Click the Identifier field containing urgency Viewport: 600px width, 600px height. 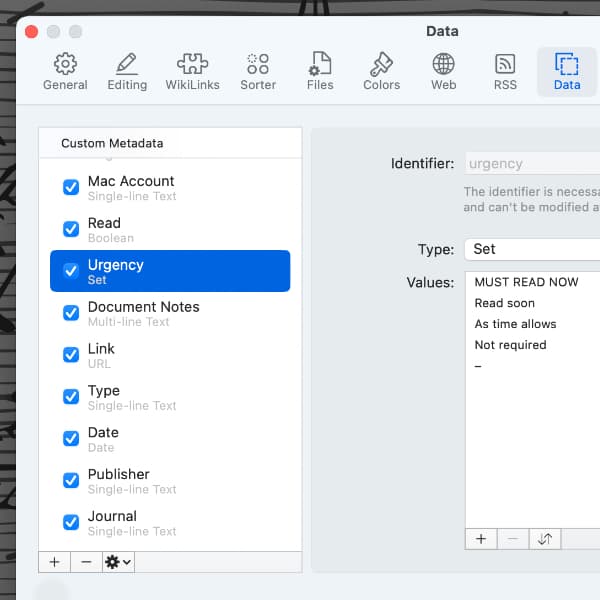pyautogui.click(x=532, y=163)
